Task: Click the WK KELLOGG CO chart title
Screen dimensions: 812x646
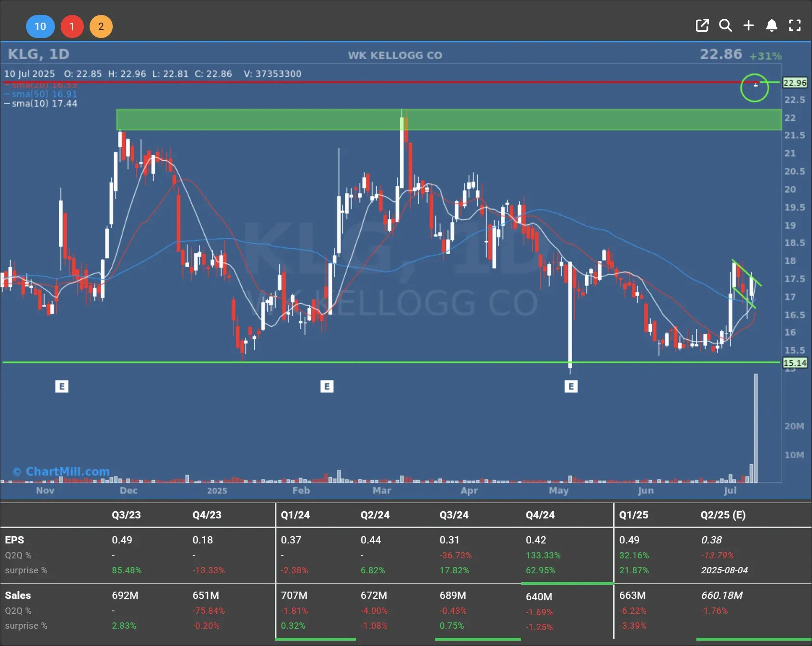Action: (395, 55)
